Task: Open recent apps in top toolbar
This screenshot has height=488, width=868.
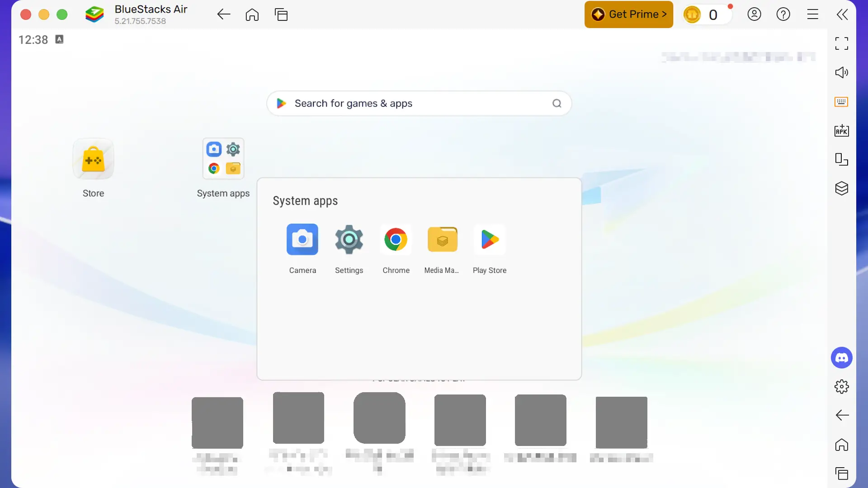Action: point(281,14)
